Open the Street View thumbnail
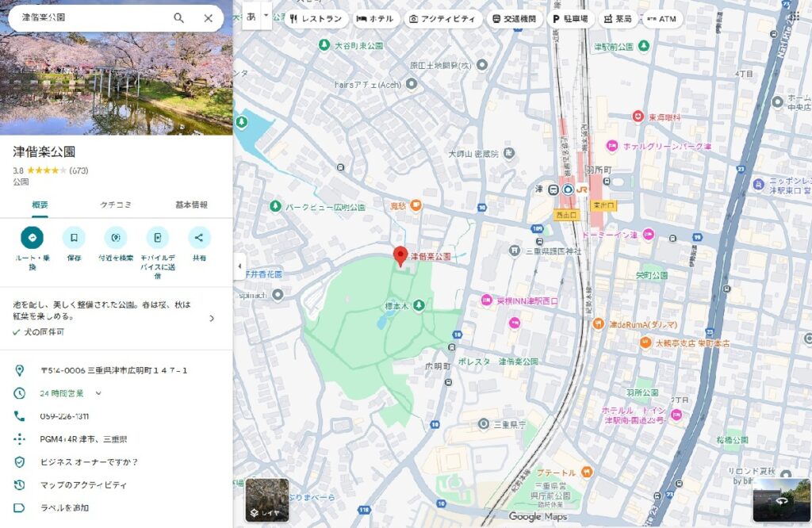The width and height of the screenshot is (812, 528). click(781, 499)
